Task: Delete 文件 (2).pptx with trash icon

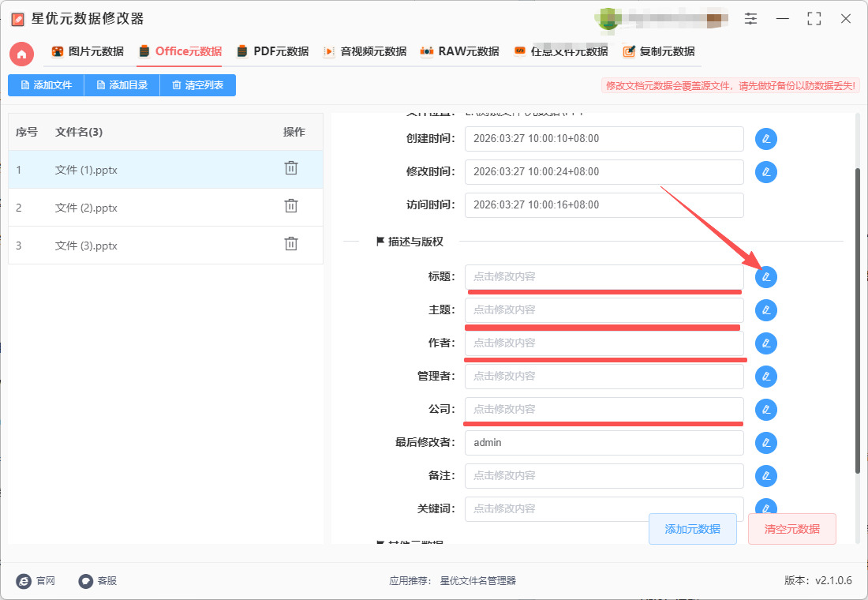Action: point(291,206)
